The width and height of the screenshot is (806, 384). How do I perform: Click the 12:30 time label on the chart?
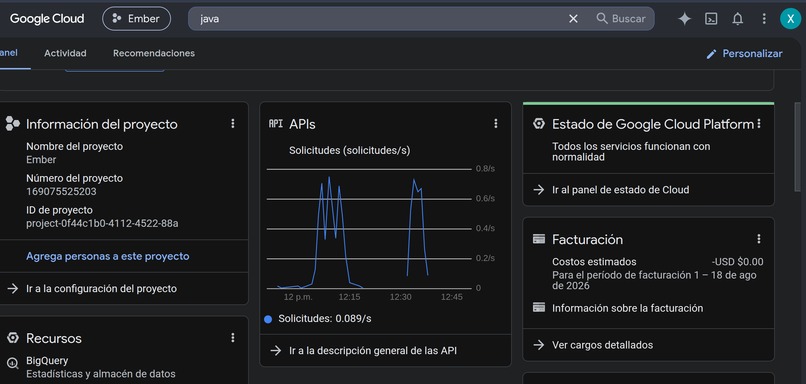400,297
